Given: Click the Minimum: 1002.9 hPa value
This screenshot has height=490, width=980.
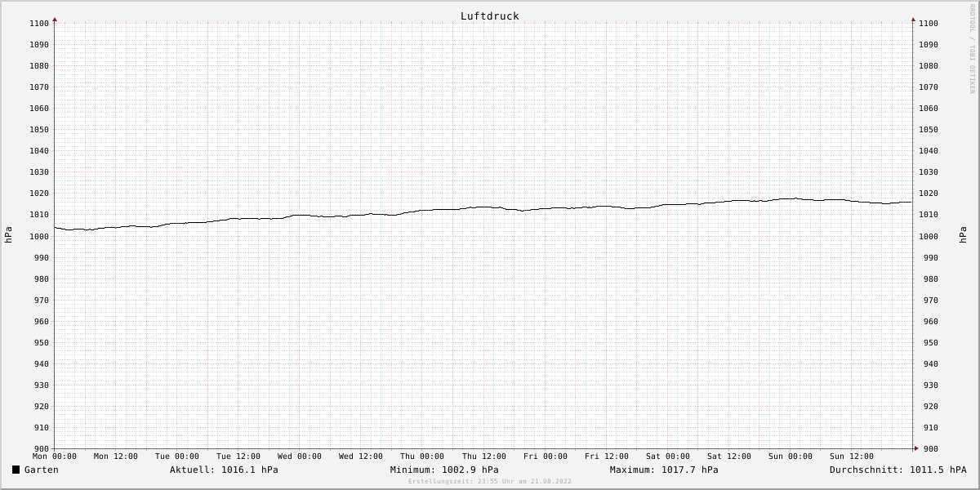Looking at the screenshot, I should tap(444, 470).
